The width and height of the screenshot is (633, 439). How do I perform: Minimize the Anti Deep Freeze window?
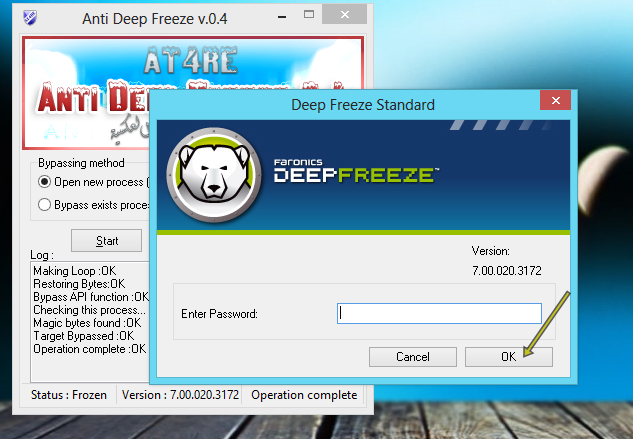click(282, 16)
